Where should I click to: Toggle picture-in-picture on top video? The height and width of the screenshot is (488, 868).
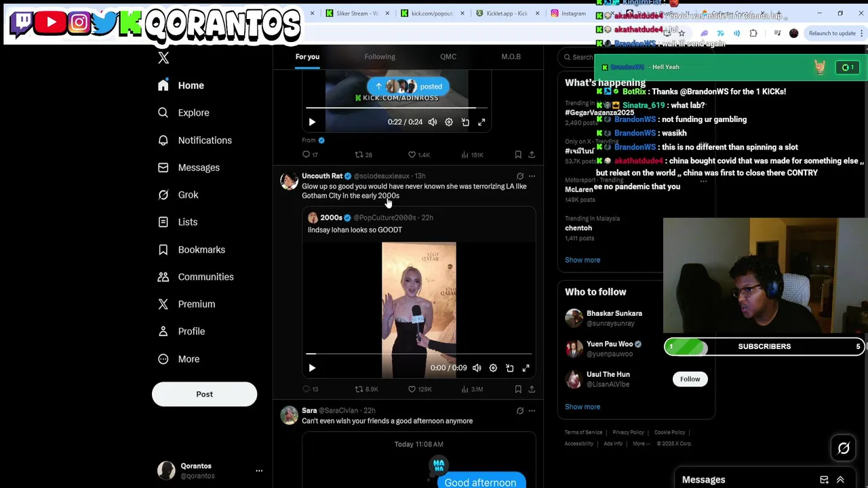[x=465, y=122]
